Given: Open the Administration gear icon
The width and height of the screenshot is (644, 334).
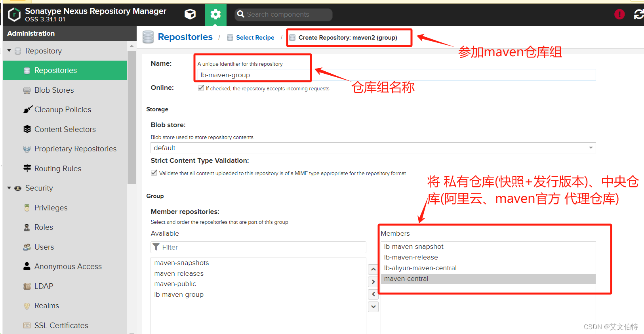Looking at the screenshot, I should 215,15.
